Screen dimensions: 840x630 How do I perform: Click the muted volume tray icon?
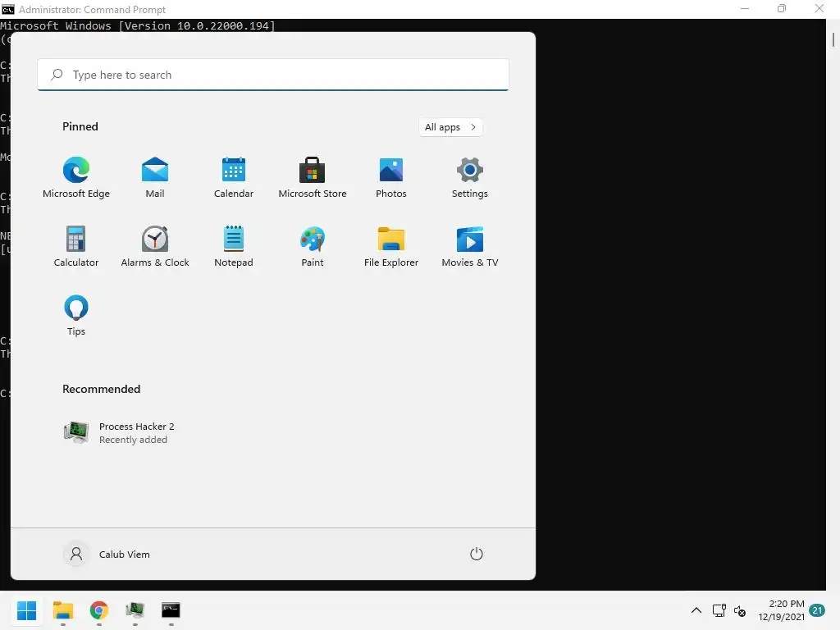click(740, 610)
